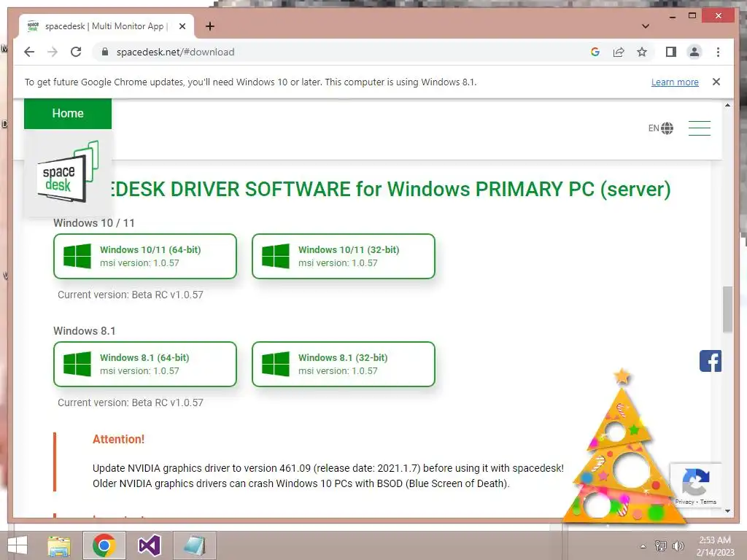Reload the spacedesk page
The width and height of the screenshot is (747, 560).
(76, 52)
